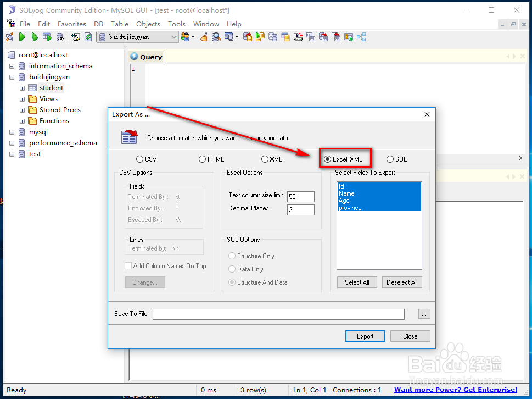The height and width of the screenshot is (399, 532).
Task: Click the table icon with red return arrow
Action: pyautogui.click(x=336, y=37)
